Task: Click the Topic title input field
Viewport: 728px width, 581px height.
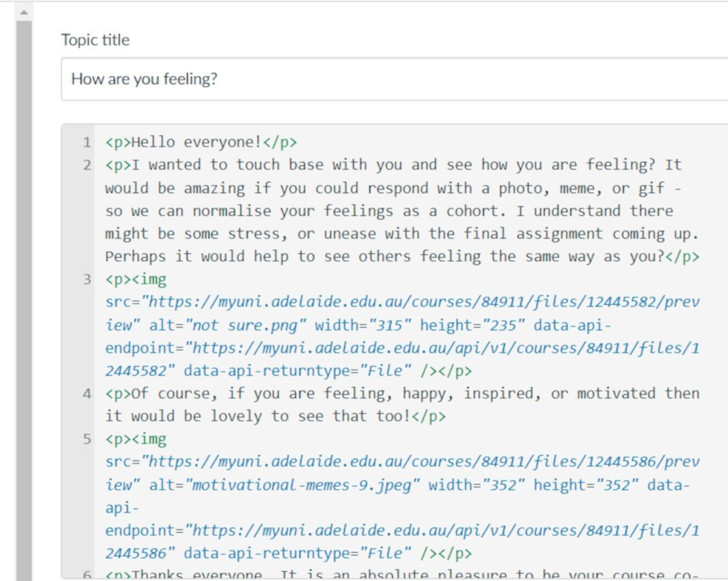Action: click(x=394, y=79)
